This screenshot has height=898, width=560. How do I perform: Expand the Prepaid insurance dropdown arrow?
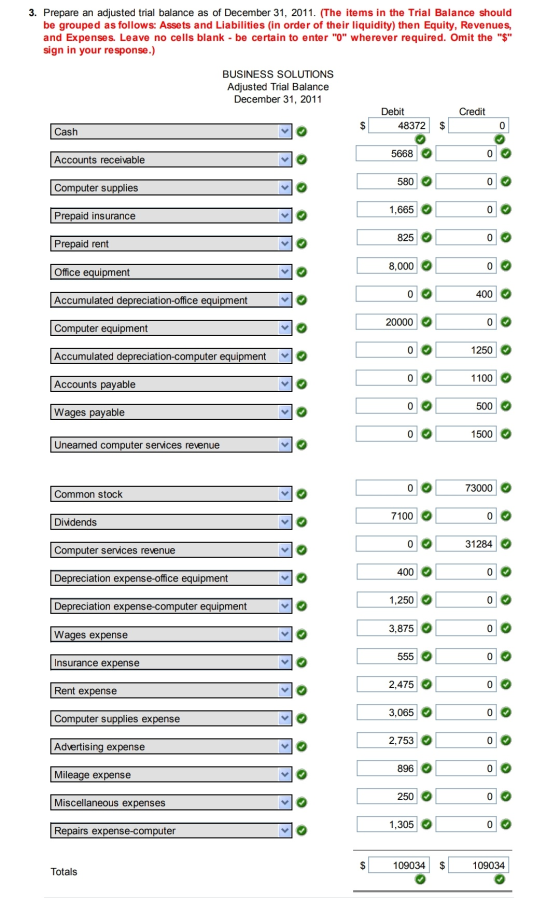[285, 215]
